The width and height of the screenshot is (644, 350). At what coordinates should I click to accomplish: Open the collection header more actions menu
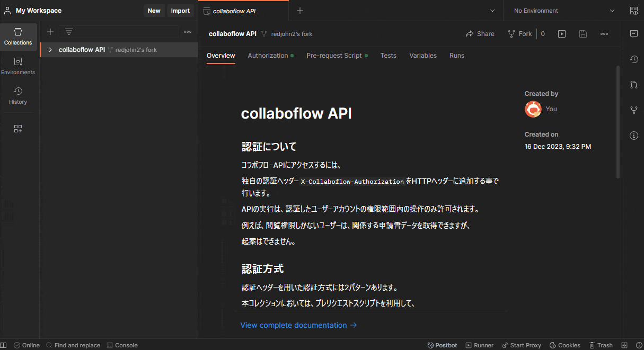[604, 34]
